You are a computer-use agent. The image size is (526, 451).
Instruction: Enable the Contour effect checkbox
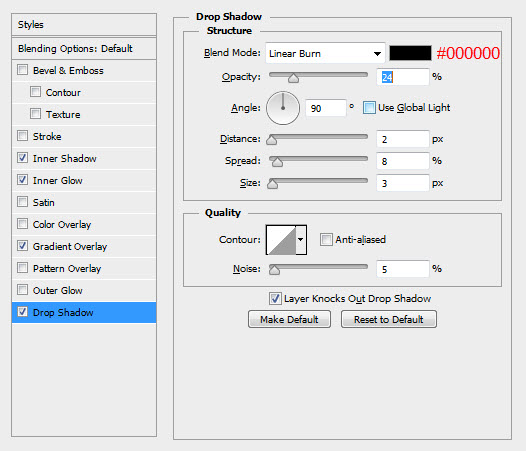point(35,92)
